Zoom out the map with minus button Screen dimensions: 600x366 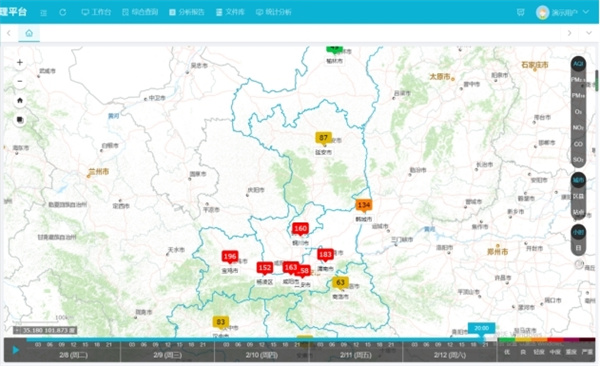(20, 81)
